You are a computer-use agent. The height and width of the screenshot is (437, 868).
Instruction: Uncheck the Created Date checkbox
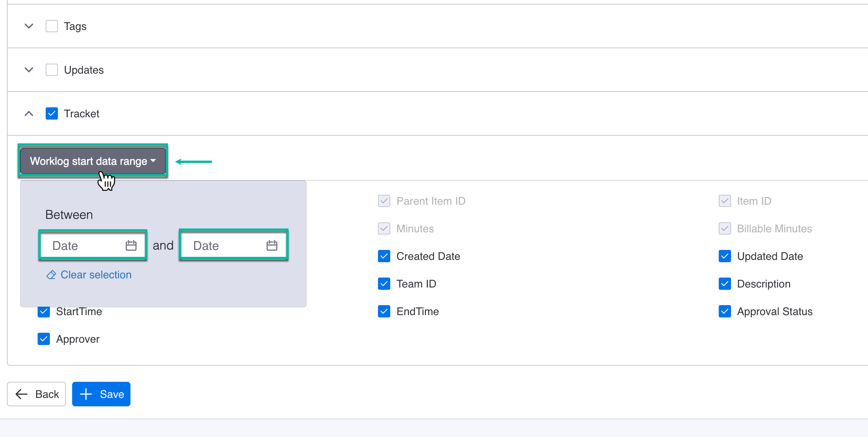coord(384,256)
